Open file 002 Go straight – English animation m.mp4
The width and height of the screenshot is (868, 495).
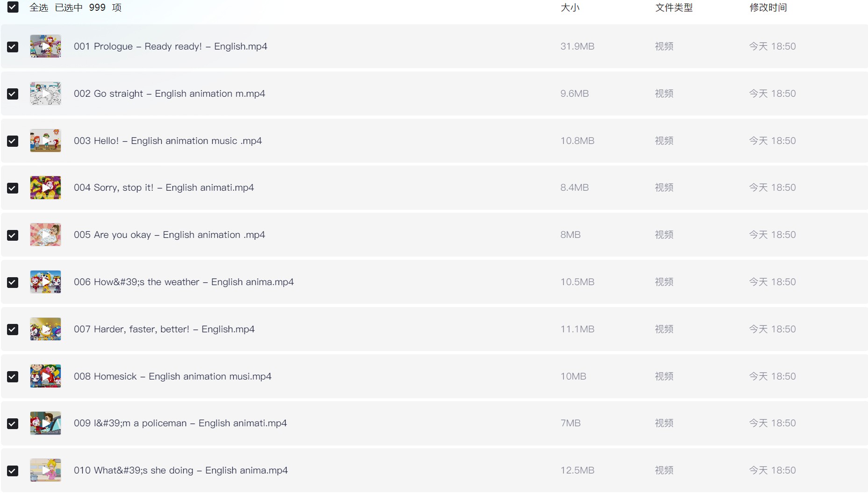(169, 93)
